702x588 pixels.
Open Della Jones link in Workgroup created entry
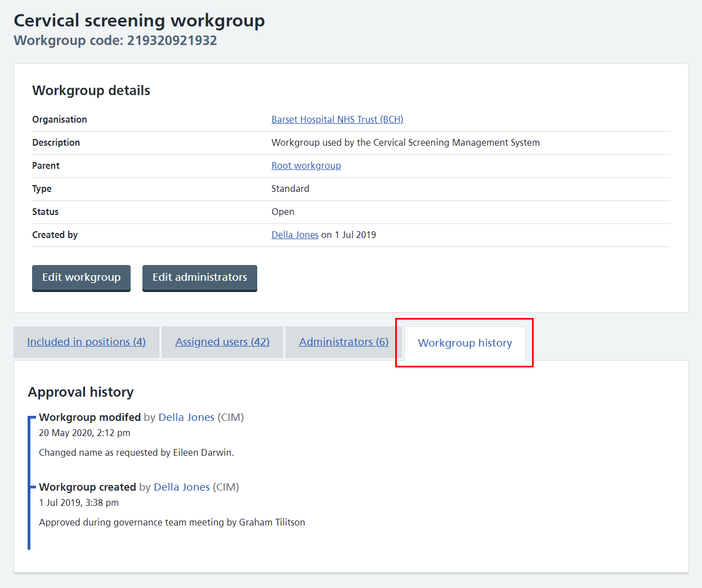[x=181, y=487]
